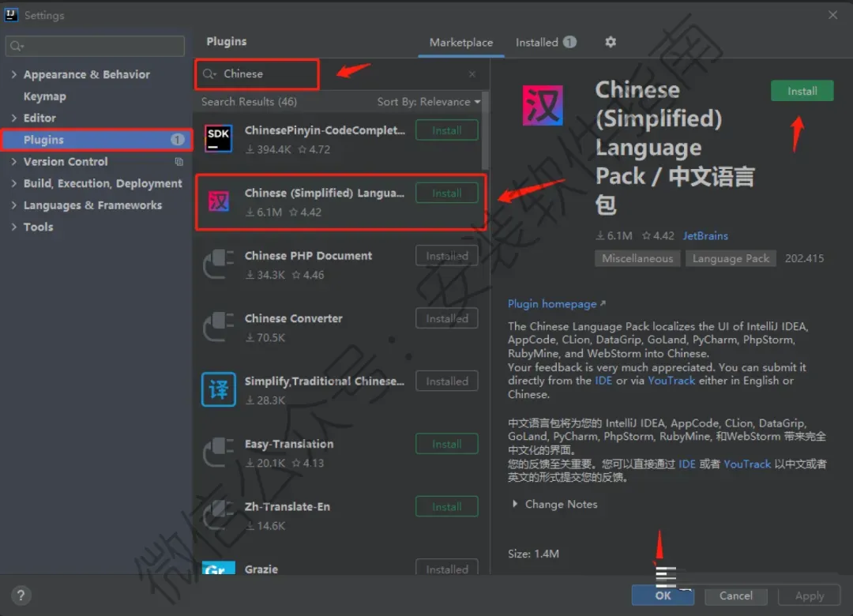Click the help question mark button
Image resolution: width=853 pixels, height=616 pixels.
[x=21, y=595]
